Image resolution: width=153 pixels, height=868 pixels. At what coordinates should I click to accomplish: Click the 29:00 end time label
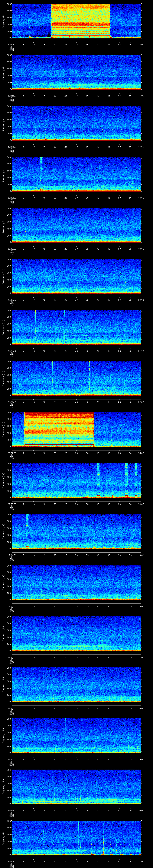tap(141, 759)
